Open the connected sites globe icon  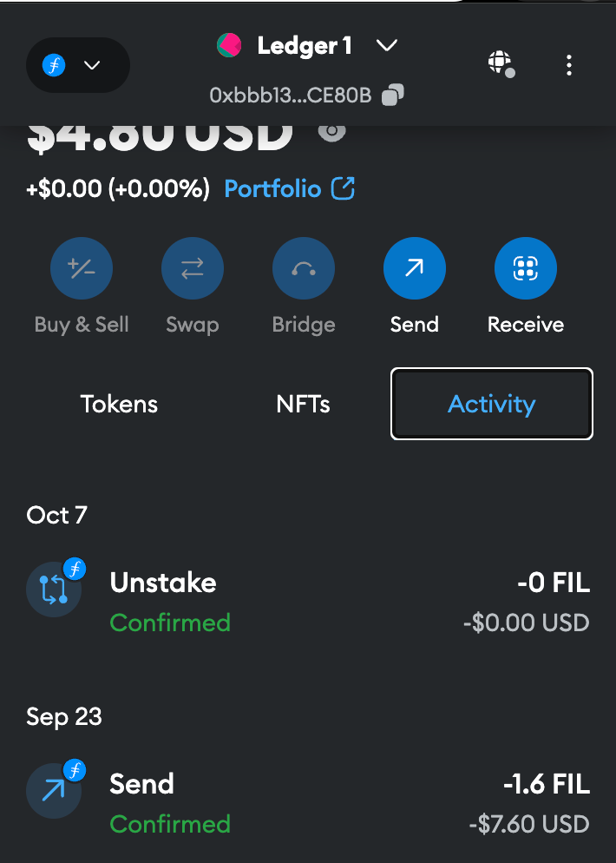click(501, 63)
